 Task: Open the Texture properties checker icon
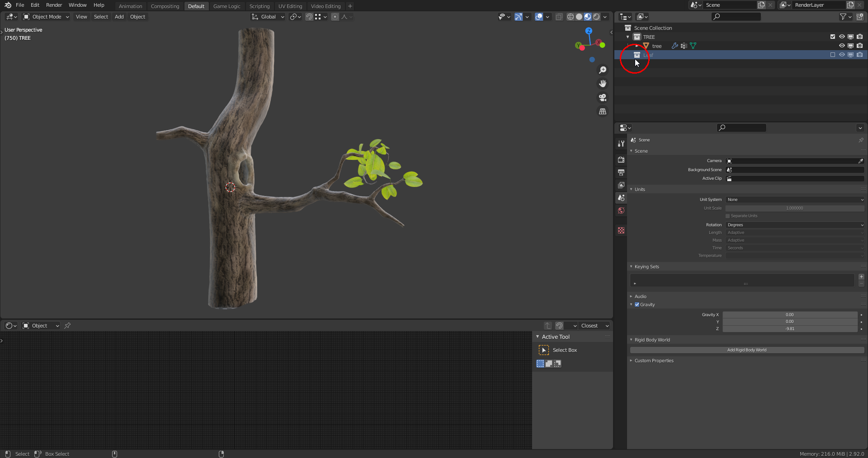(x=621, y=230)
